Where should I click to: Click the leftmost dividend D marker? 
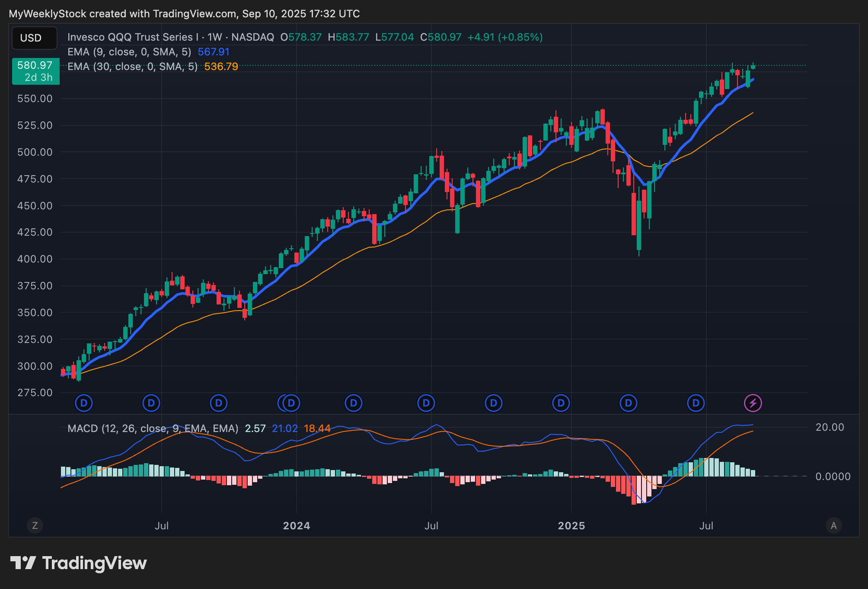84,403
